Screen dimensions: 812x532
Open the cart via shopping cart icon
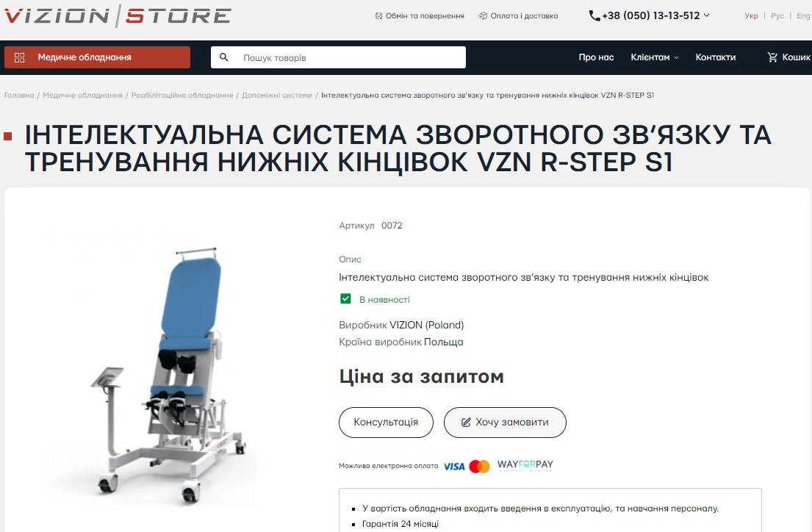point(772,57)
